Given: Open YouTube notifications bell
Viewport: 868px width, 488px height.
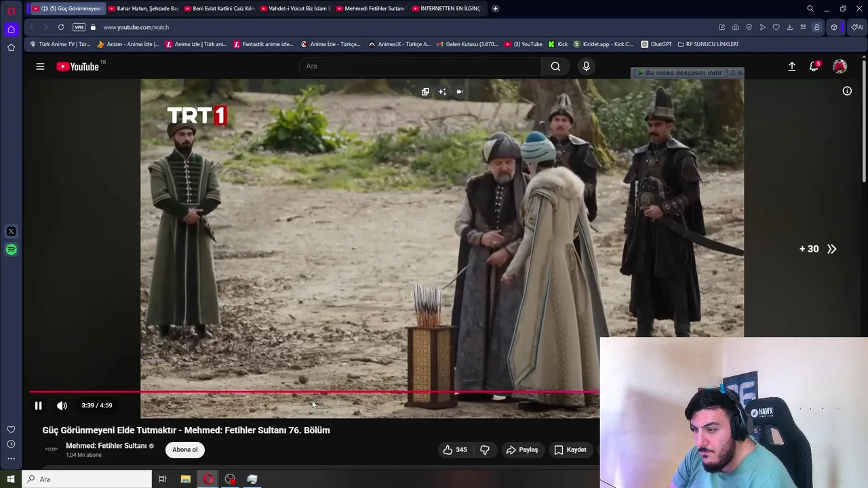Looking at the screenshot, I should pyautogui.click(x=814, y=66).
